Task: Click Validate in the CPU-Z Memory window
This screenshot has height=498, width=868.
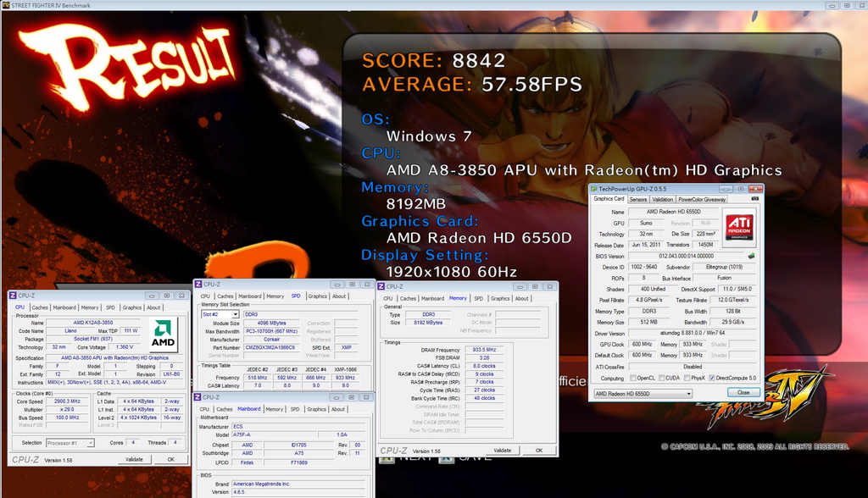Action: pos(502,451)
